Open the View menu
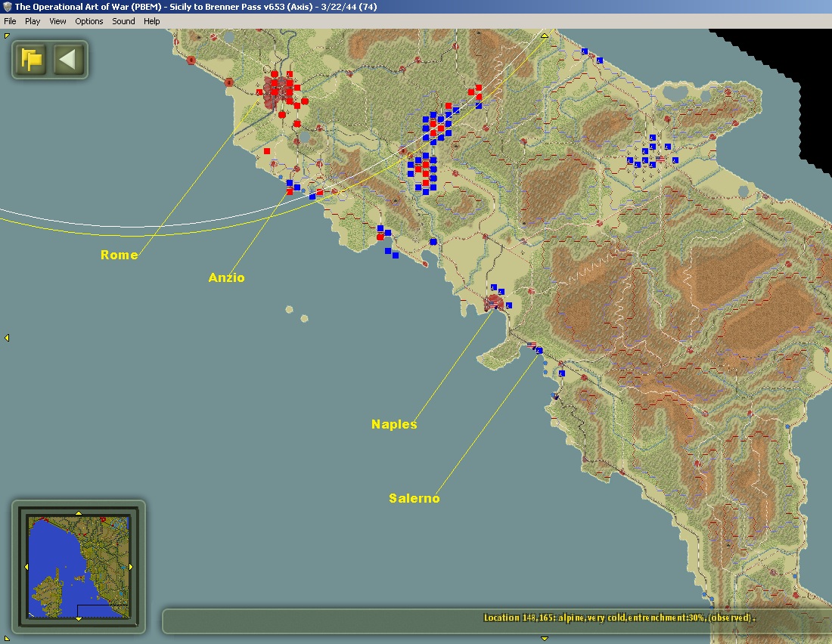 click(x=57, y=21)
